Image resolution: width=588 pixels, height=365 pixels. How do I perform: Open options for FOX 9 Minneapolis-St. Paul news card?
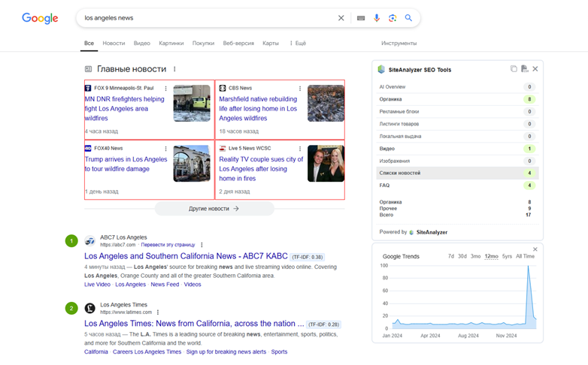[x=165, y=89]
